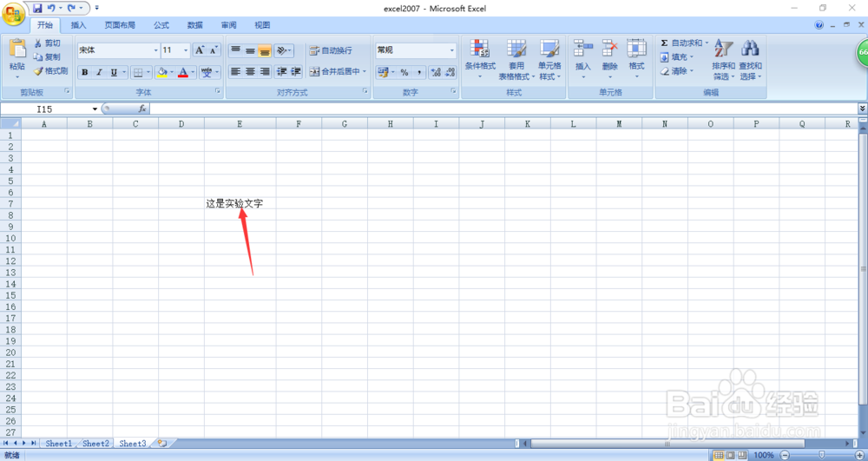Apply the borders icon

click(138, 72)
